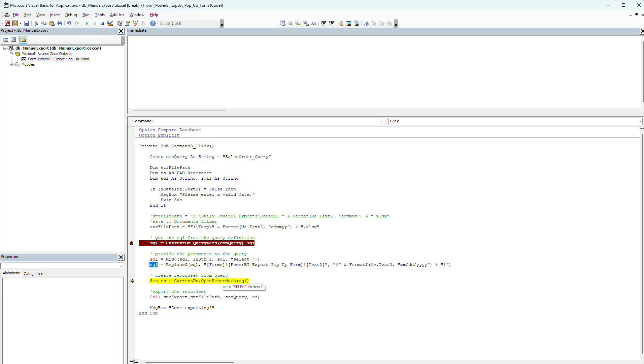The width and height of the screenshot is (644, 364).
Task: Click the Redo icon
Action: [77, 23]
